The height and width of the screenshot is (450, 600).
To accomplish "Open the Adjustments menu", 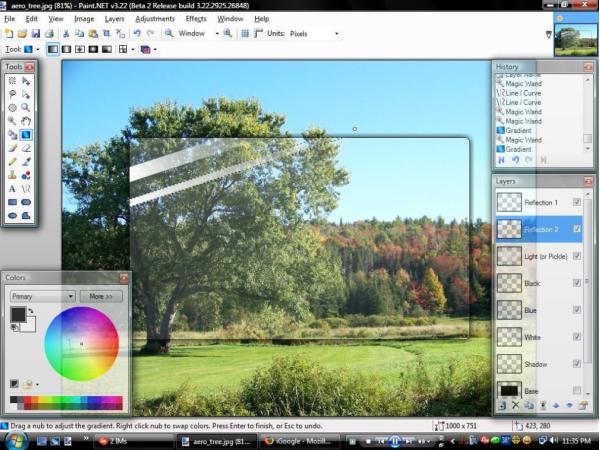I will (x=154, y=18).
